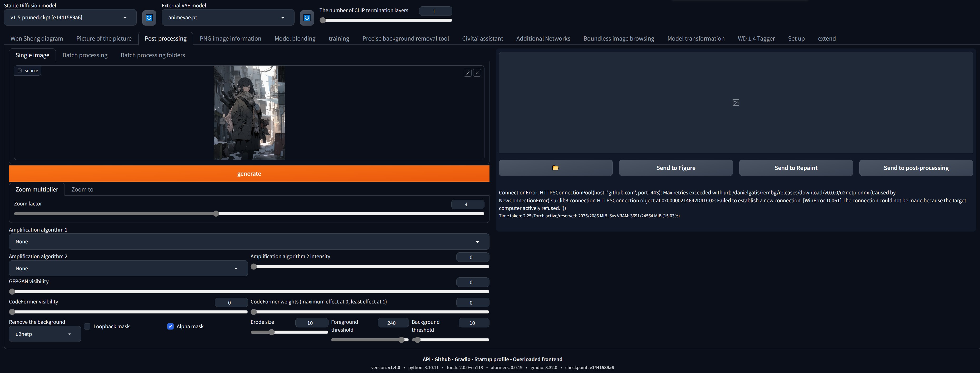
Task: Click the CLIP termination layers number field
Action: [x=435, y=11]
